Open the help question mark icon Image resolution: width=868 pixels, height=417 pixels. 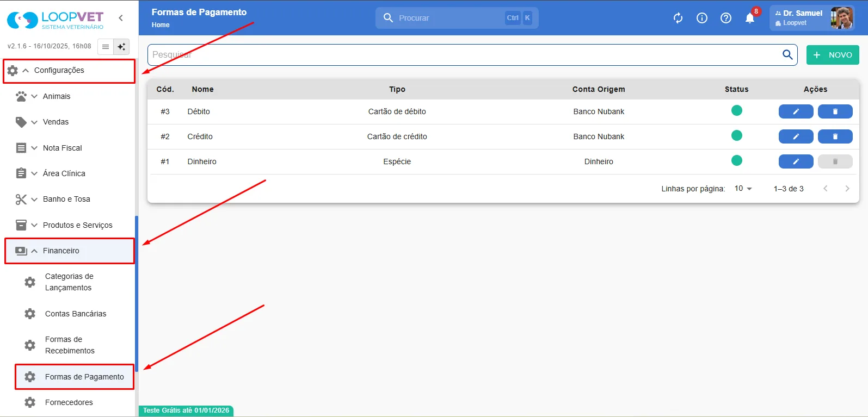[726, 18]
